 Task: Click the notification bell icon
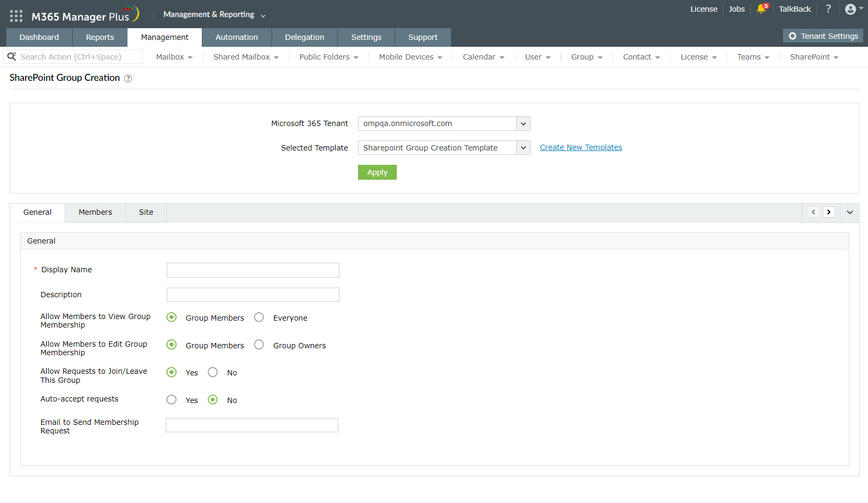(762, 9)
